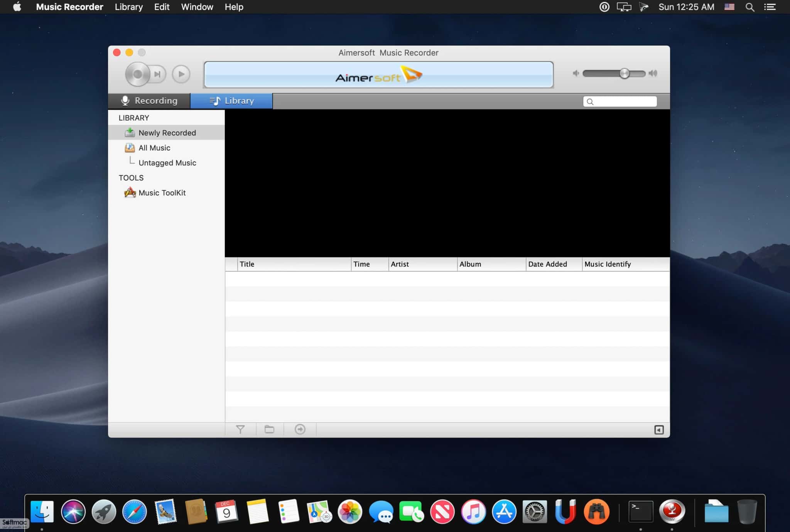Open the Library menu
The width and height of the screenshot is (790, 532).
click(x=129, y=7)
